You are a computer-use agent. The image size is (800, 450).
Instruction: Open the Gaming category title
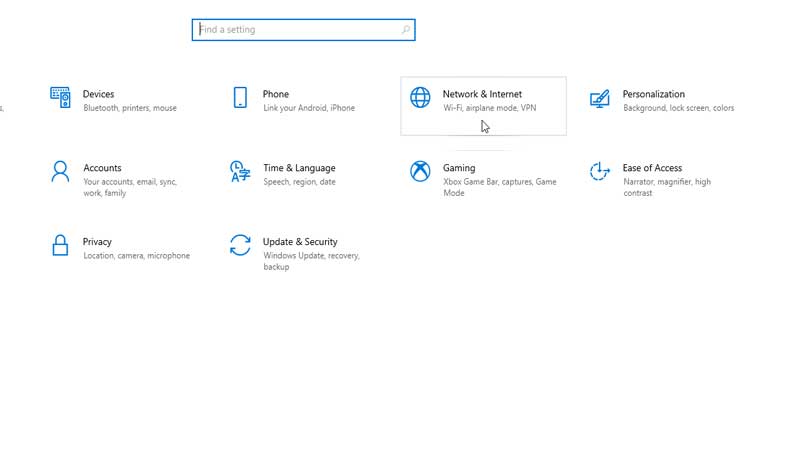click(459, 168)
